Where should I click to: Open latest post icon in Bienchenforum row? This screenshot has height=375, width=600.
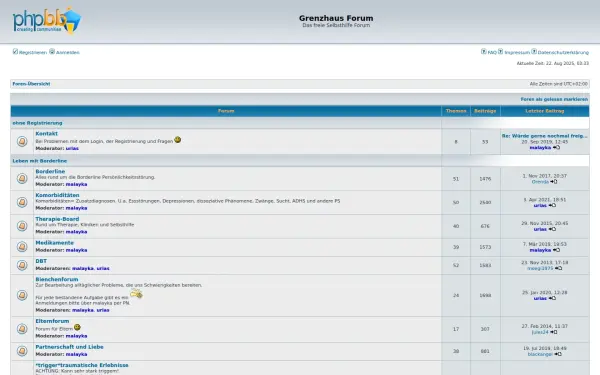552,298
